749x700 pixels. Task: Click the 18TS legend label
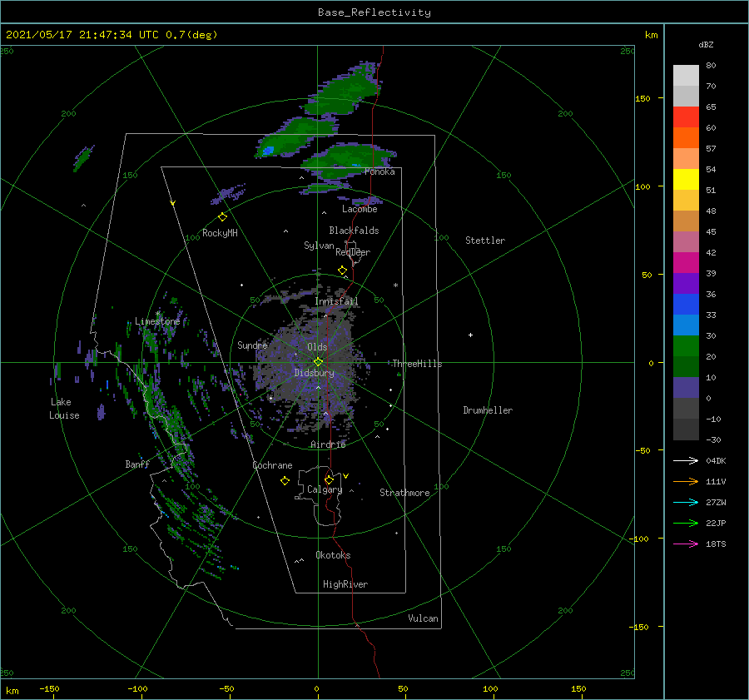[x=716, y=544]
